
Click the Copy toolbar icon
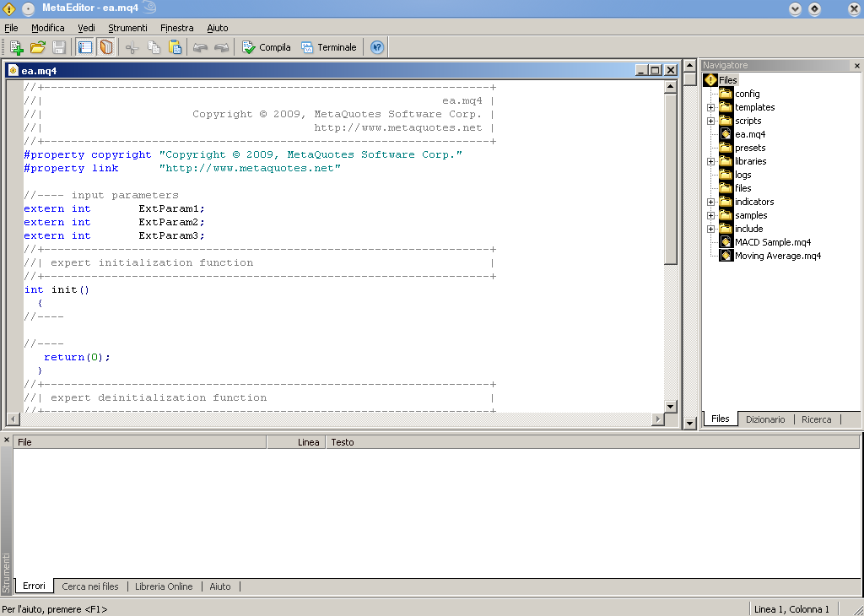154,47
